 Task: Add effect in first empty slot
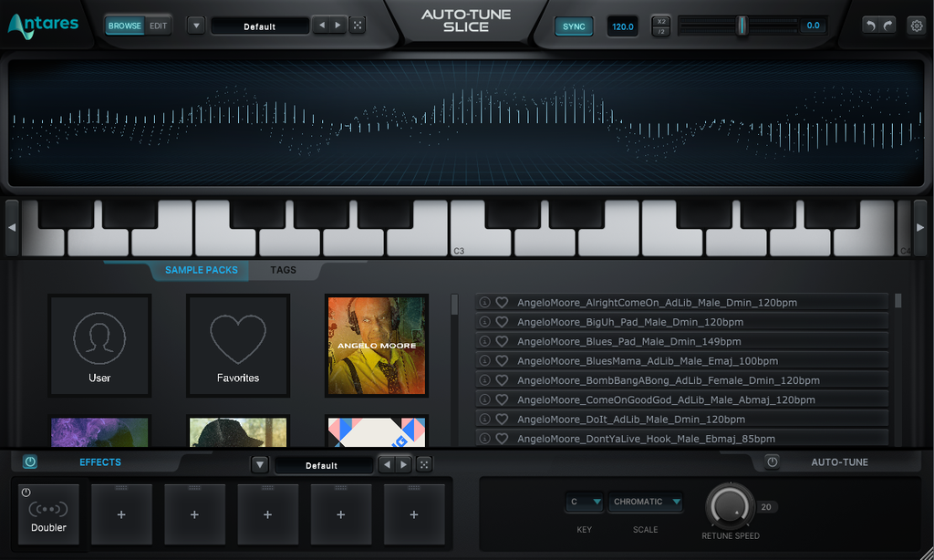pos(121,514)
